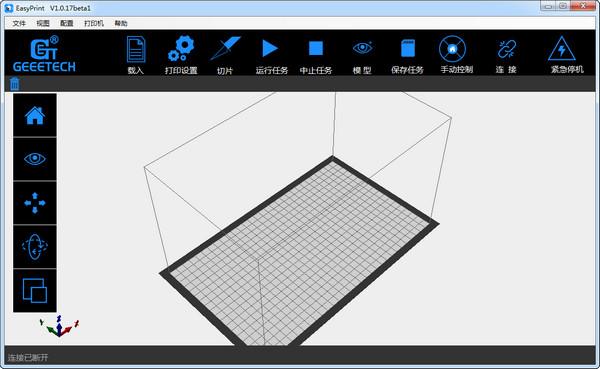Start the print with 运行任务
Viewport: 600px width, 369px height.
270,49
